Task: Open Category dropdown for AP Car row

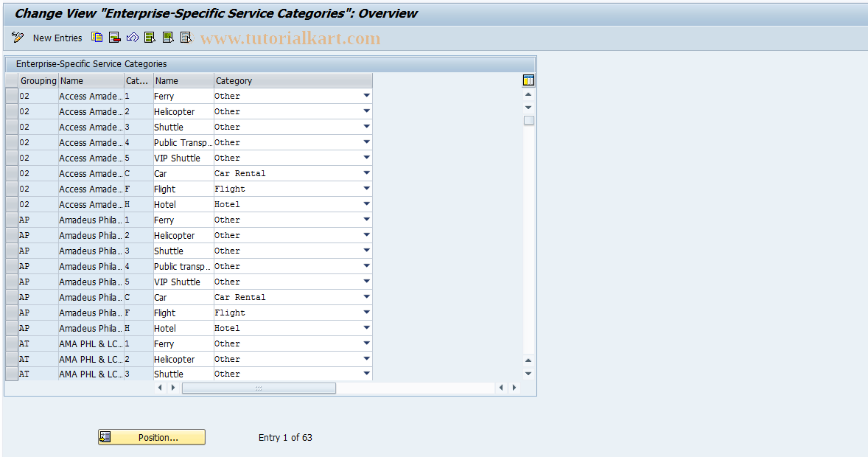Action: pyautogui.click(x=366, y=298)
